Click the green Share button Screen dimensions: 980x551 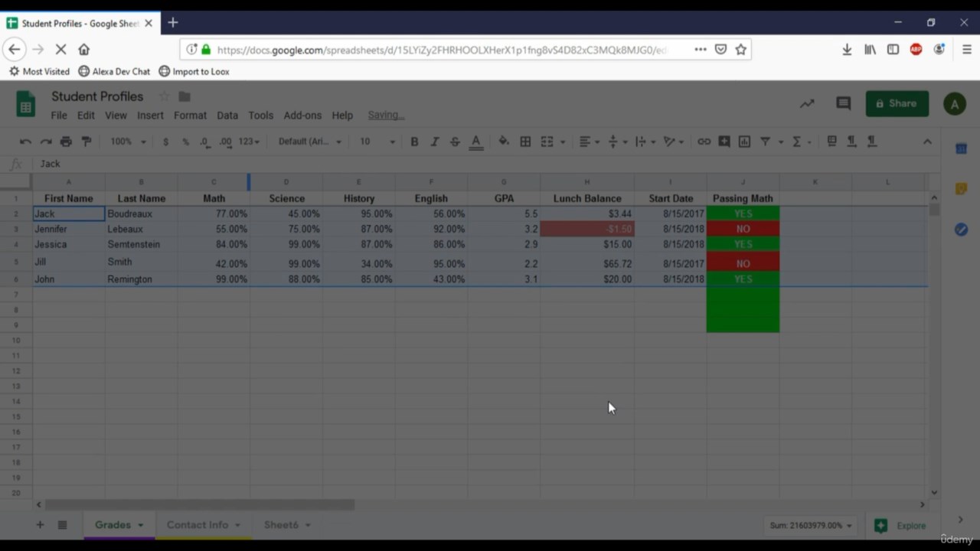click(897, 103)
